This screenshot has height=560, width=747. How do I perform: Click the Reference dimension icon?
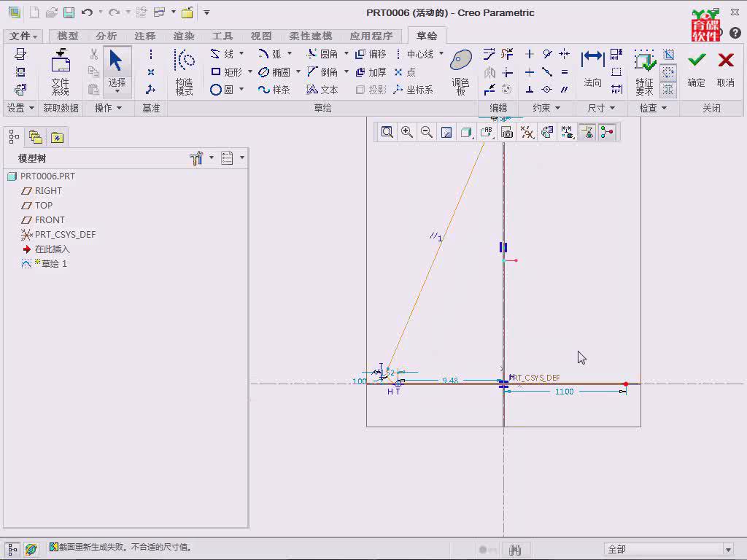616,90
